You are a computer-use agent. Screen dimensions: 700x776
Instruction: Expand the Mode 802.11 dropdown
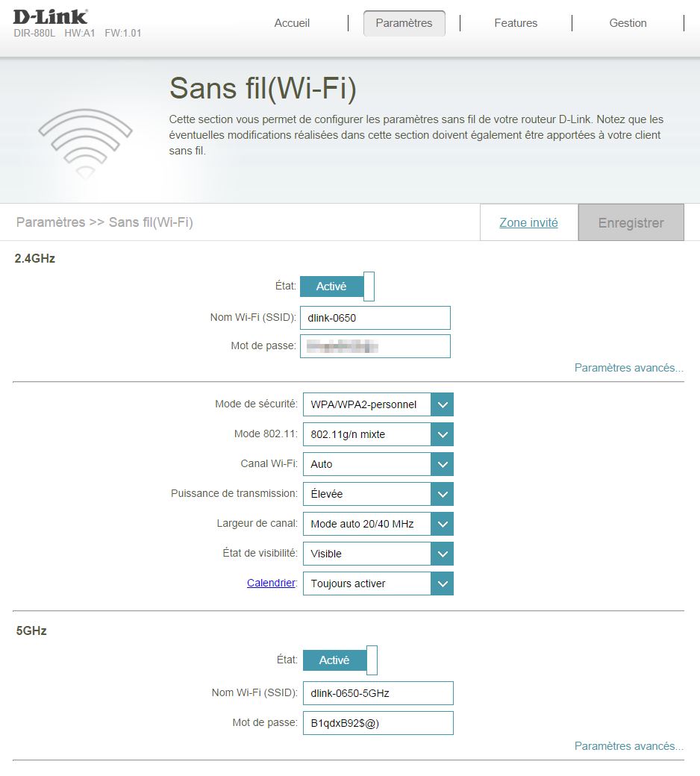(x=378, y=434)
